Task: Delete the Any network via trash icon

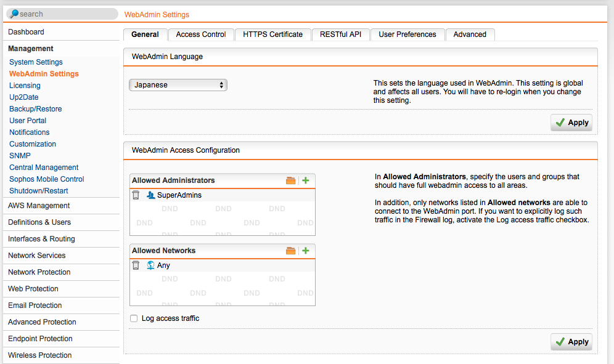Action: [136, 265]
